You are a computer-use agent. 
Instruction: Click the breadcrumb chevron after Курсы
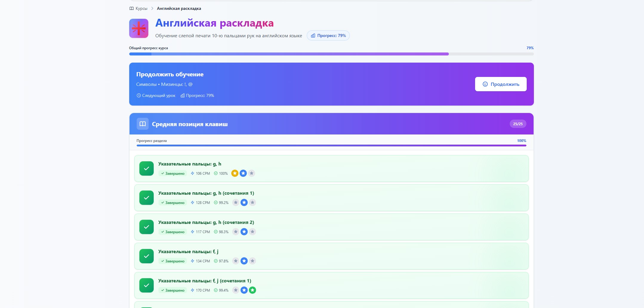[152, 8]
